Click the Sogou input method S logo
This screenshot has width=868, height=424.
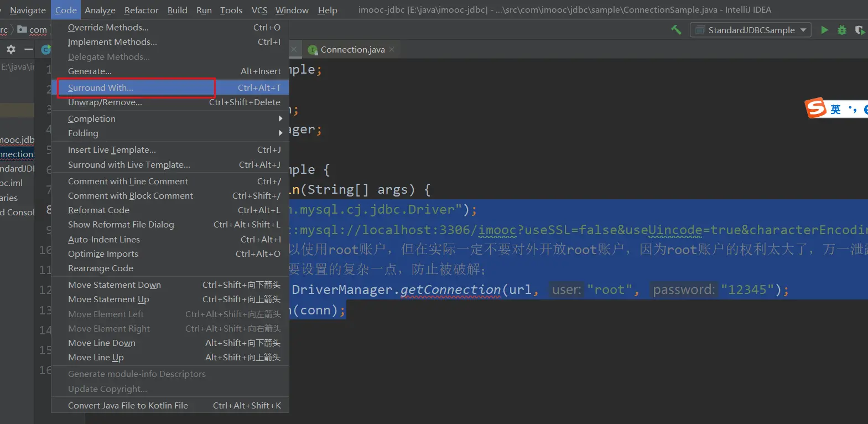(815, 108)
